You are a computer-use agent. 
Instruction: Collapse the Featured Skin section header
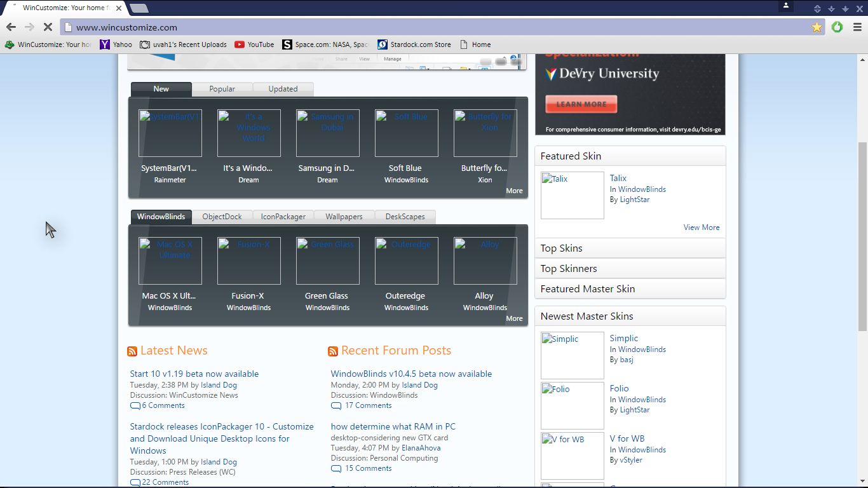630,156
